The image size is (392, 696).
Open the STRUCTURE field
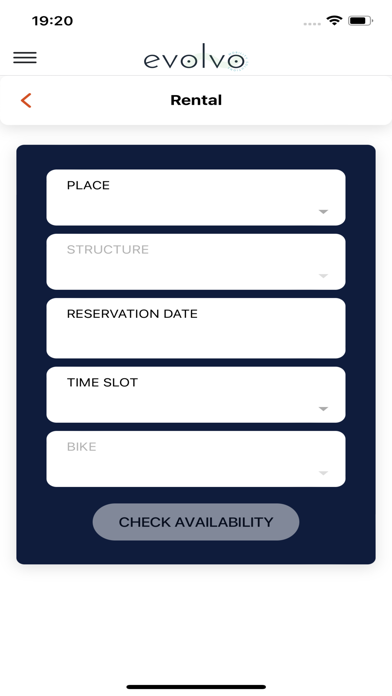tap(196, 262)
